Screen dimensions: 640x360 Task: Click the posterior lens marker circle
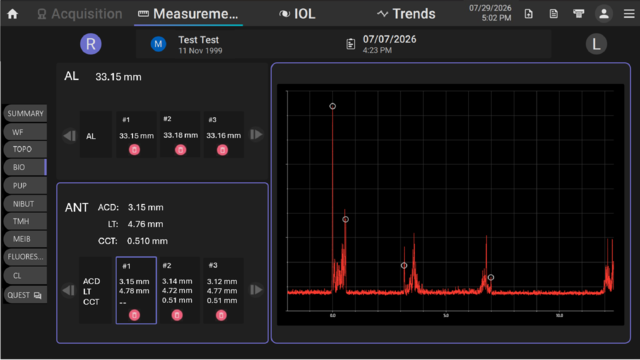point(491,277)
